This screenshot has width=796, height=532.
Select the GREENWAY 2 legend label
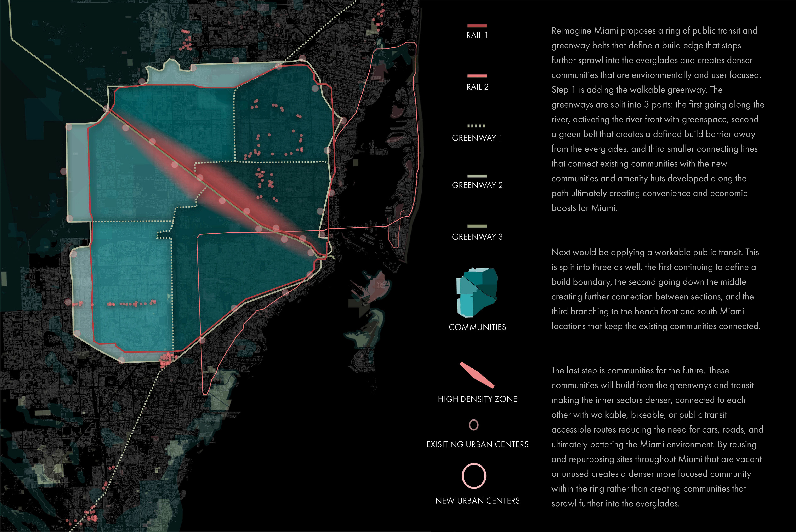477,185
